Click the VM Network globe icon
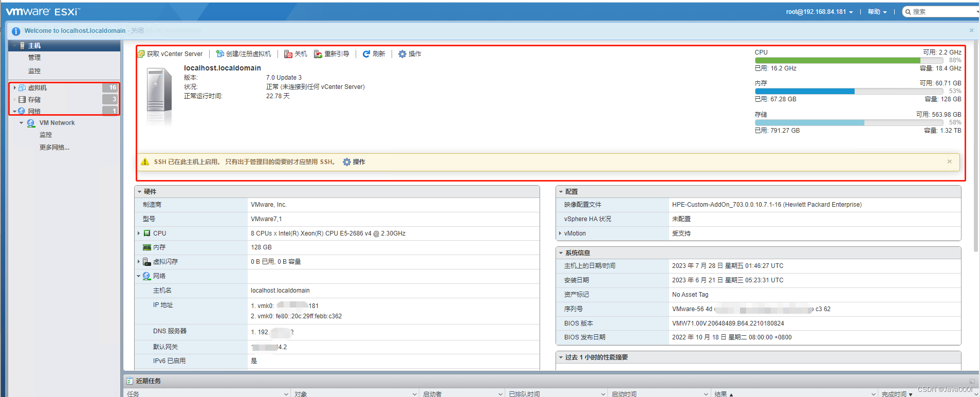The image size is (980, 397). [x=31, y=123]
